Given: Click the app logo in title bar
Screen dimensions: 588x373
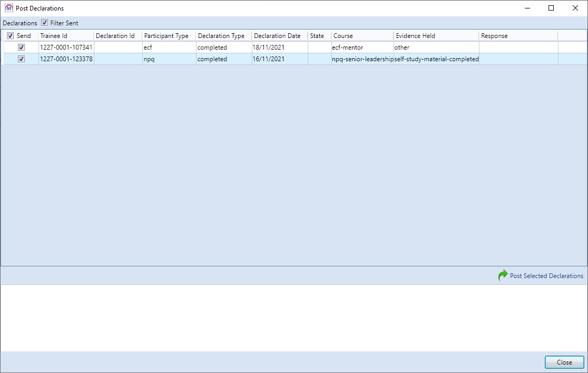Looking at the screenshot, I should click(x=8, y=8).
